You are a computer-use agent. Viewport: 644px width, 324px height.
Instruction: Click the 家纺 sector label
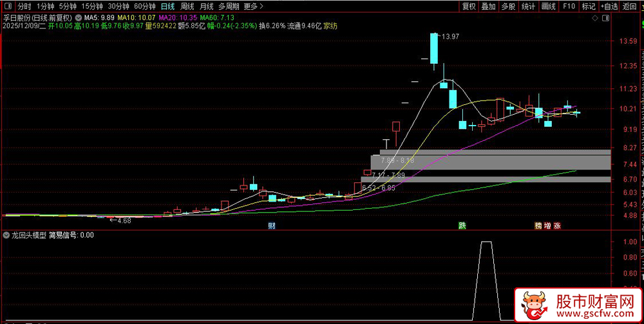[330, 26]
